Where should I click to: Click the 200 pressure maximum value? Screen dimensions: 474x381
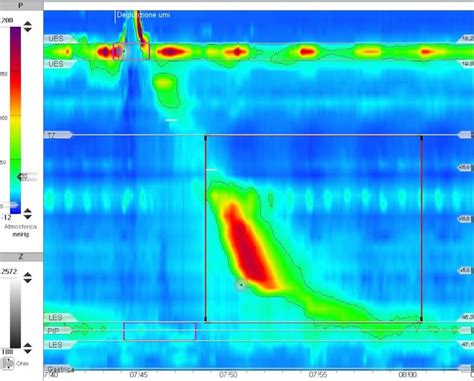(6, 20)
